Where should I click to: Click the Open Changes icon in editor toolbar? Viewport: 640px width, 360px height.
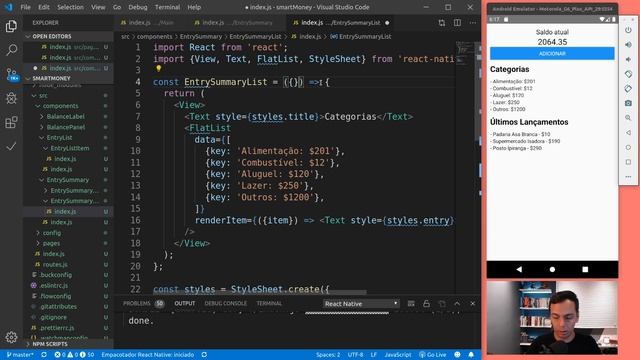pyautogui.click(x=442, y=23)
